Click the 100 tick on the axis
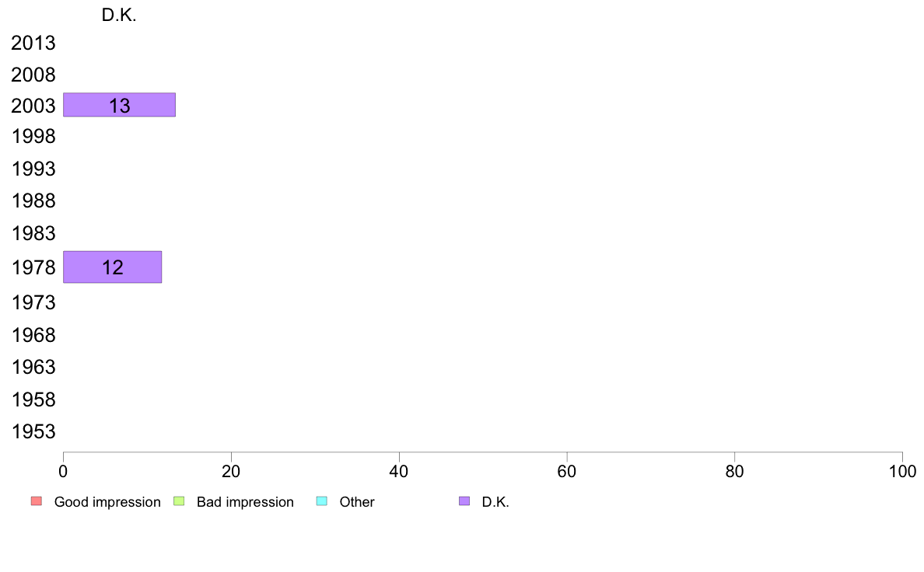The width and height of the screenshot is (924, 572). (902, 471)
